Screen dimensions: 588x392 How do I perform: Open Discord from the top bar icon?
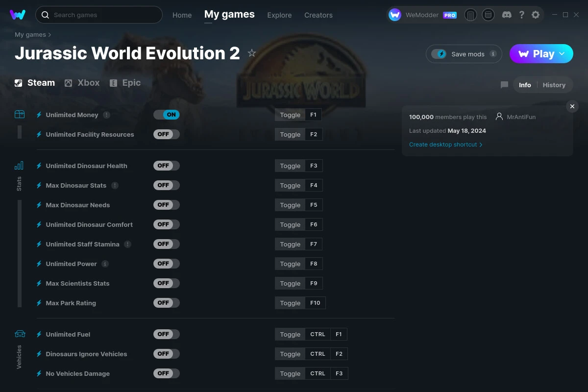(x=507, y=15)
